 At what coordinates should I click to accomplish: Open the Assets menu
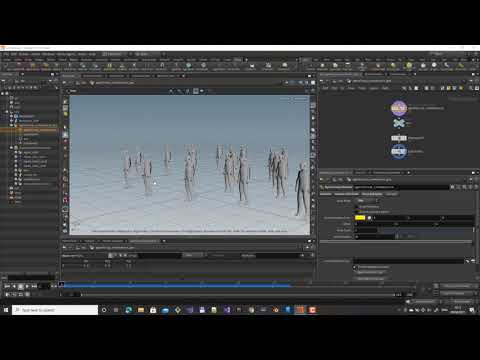36,54
